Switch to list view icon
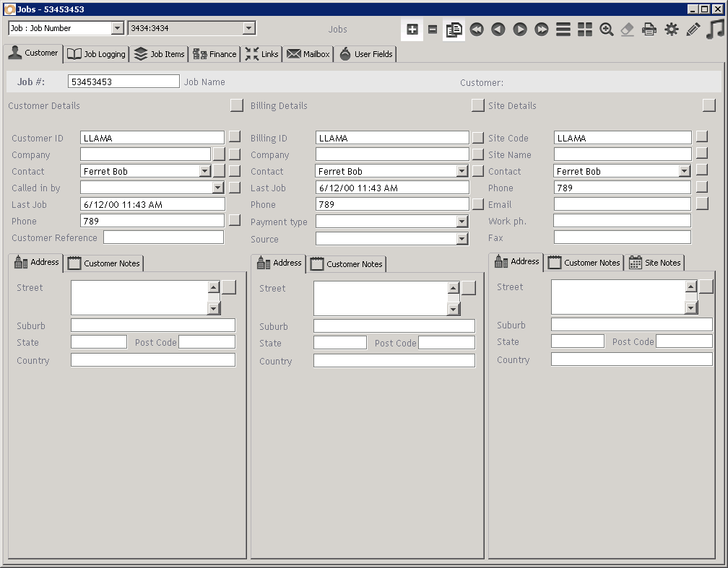The height and width of the screenshot is (568, 728). tap(563, 30)
